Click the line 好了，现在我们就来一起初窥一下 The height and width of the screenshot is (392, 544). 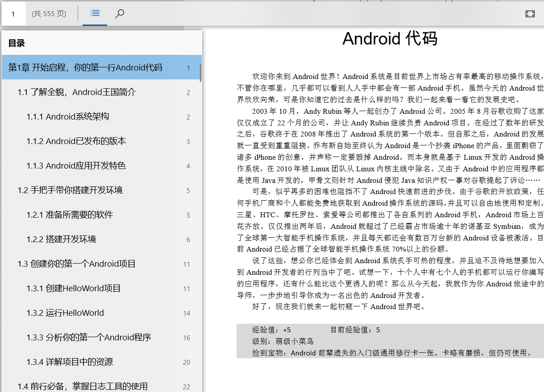[339, 307]
